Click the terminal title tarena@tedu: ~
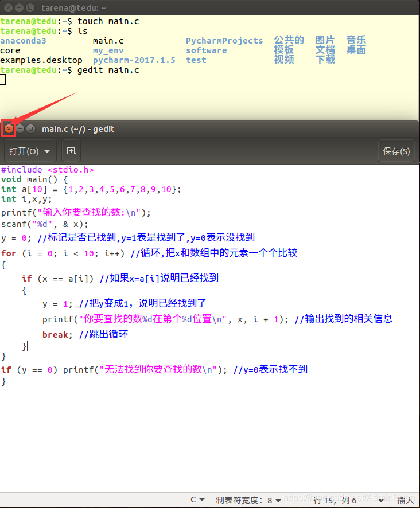The height and width of the screenshot is (508, 420). point(73,8)
